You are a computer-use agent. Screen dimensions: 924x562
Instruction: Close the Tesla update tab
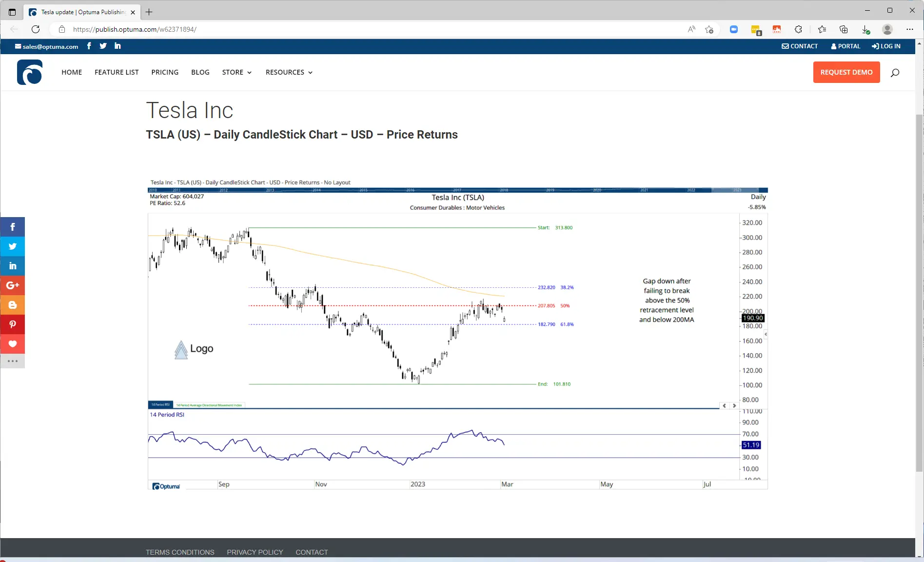coord(133,12)
